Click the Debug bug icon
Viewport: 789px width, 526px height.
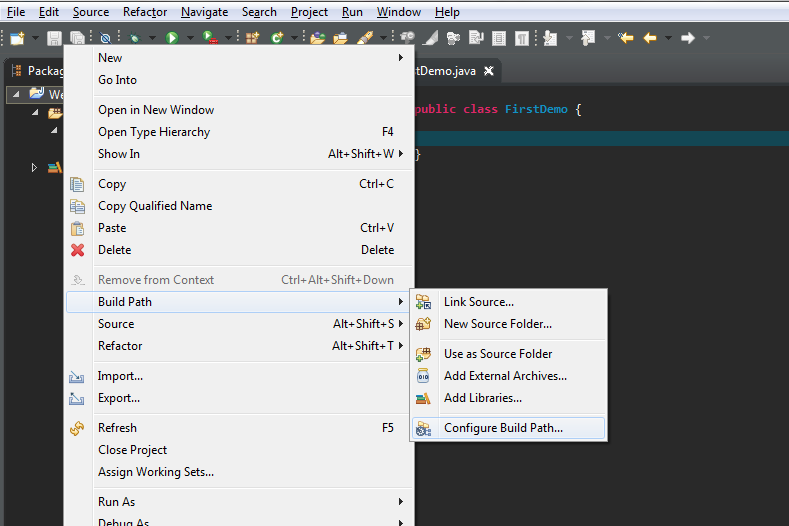pyautogui.click(x=134, y=38)
